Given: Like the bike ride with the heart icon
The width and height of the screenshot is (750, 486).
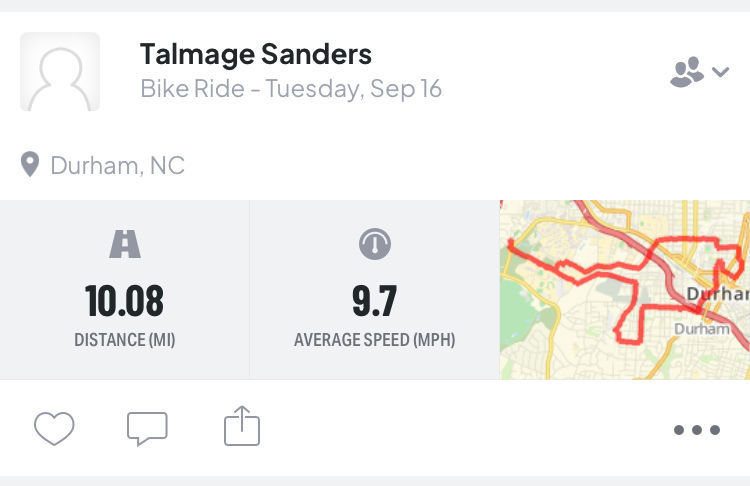Looking at the screenshot, I should pyautogui.click(x=54, y=429).
